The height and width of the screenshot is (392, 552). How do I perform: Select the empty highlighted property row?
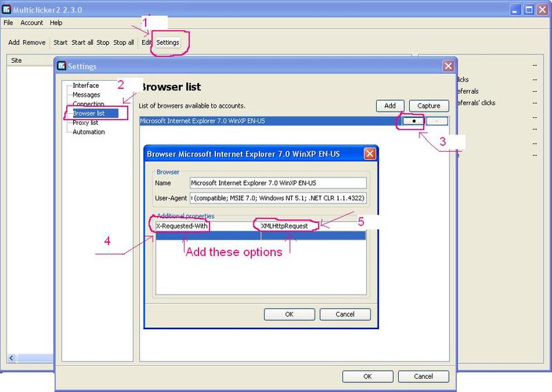(261, 235)
